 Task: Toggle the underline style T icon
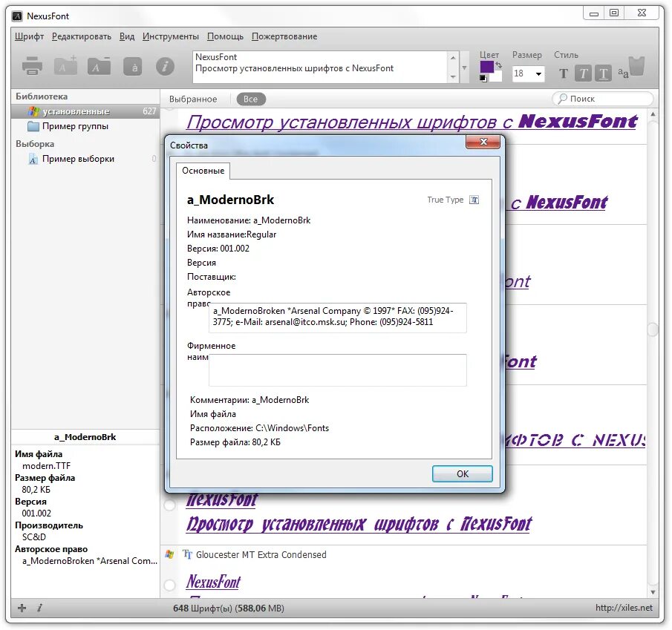(603, 73)
